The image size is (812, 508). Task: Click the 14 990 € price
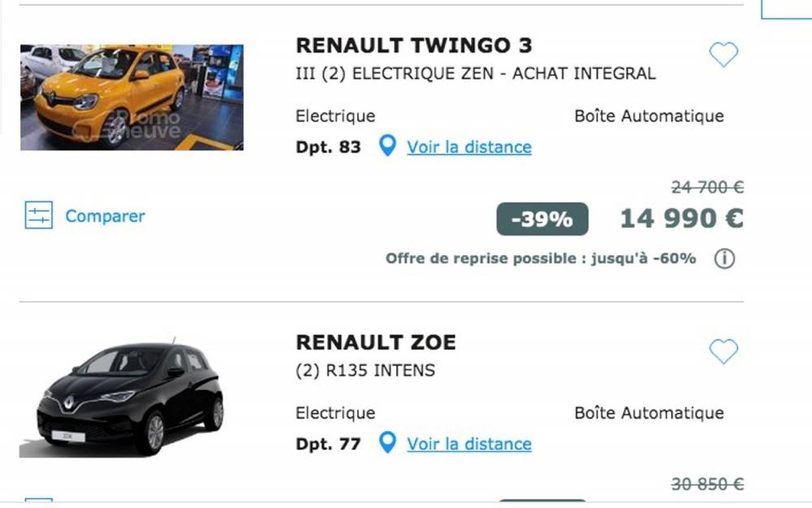coord(681,218)
